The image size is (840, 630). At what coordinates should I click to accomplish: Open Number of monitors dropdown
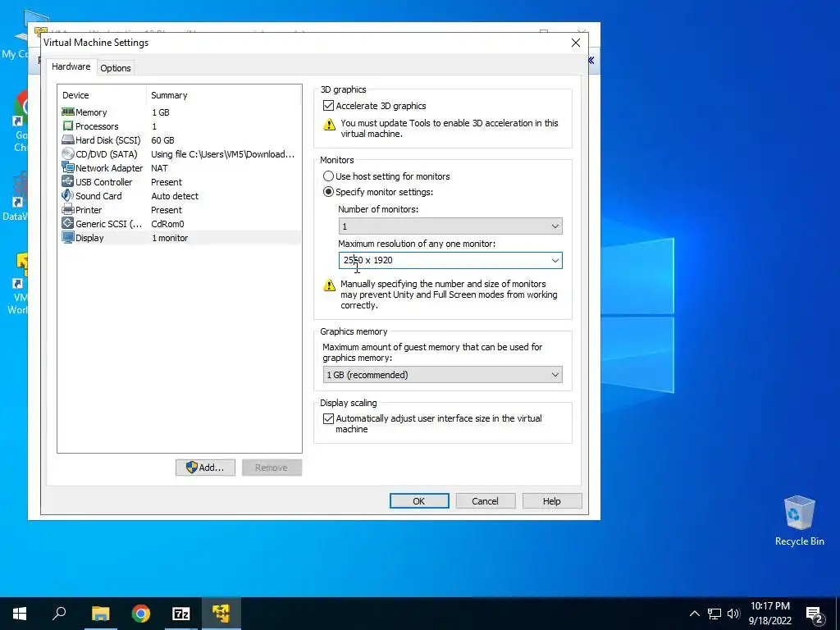[x=450, y=226]
